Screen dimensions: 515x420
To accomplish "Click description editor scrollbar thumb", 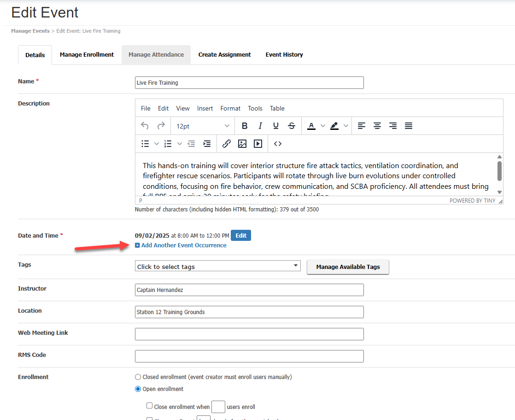I will tap(499, 171).
